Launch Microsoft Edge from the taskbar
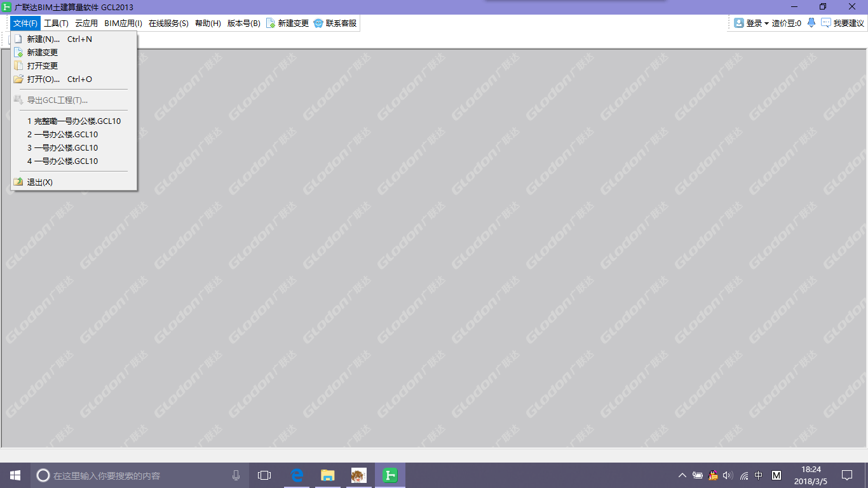This screenshot has height=488, width=868. click(297, 475)
